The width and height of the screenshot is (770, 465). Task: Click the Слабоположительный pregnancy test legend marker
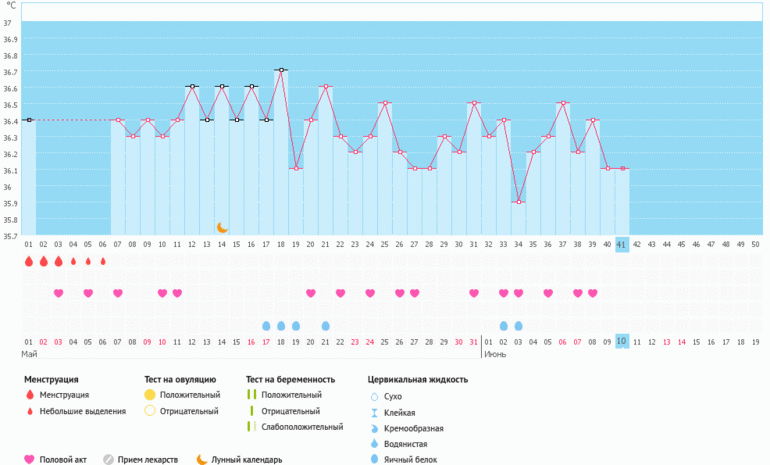pyautogui.click(x=251, y=427)
